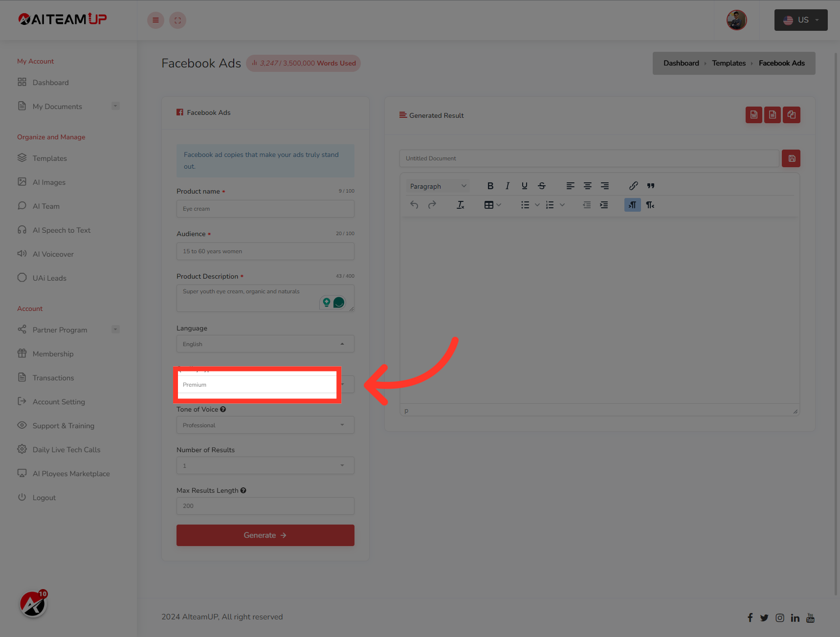Open the Number of Results dropdown

pyautogui.click(x=265, y=465)
